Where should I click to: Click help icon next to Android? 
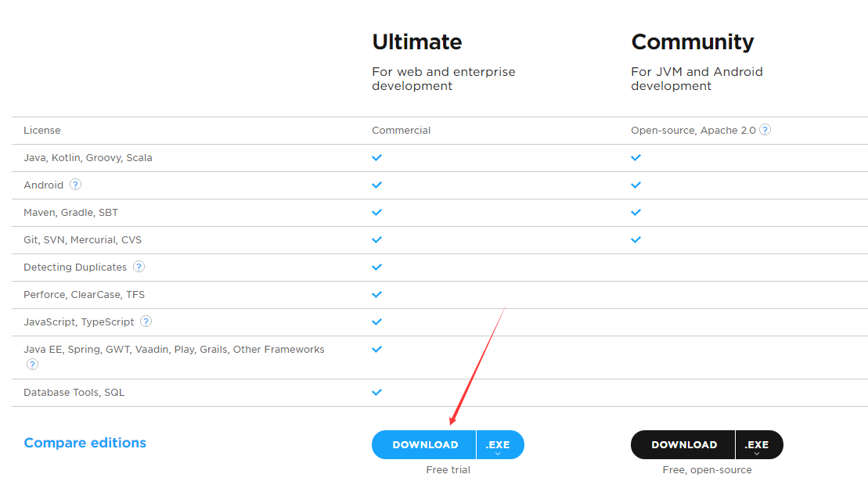point(75,185)
